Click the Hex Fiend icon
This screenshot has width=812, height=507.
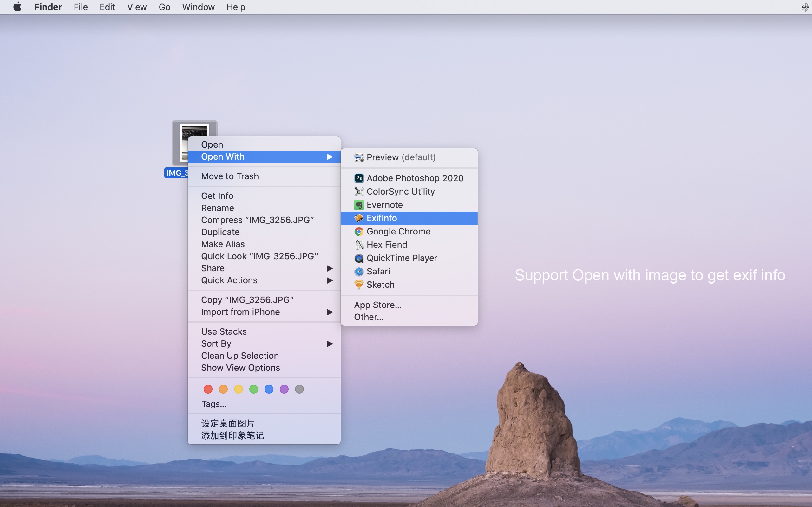[359, 245]
